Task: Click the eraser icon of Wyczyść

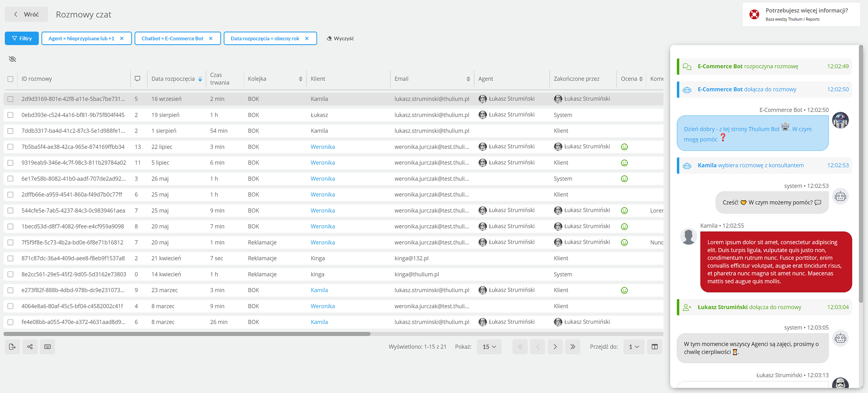Action: click(x=329, y=38)
